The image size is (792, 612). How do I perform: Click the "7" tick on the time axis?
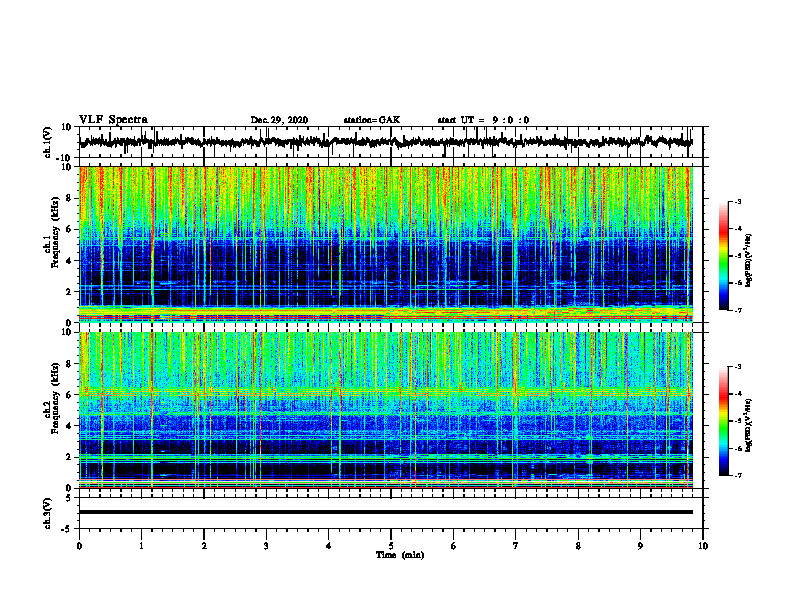516,546
